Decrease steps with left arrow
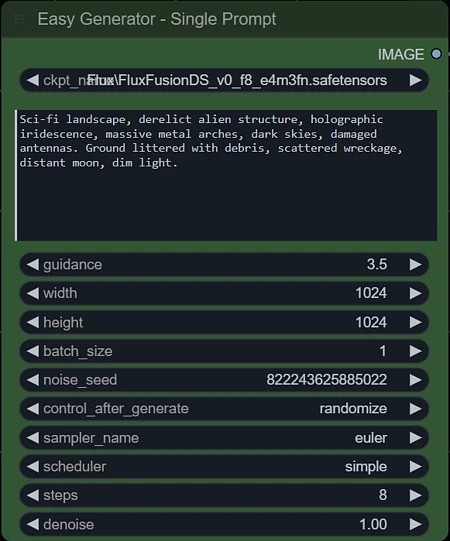This screenshot has width=450, height=541. [33, 495]
